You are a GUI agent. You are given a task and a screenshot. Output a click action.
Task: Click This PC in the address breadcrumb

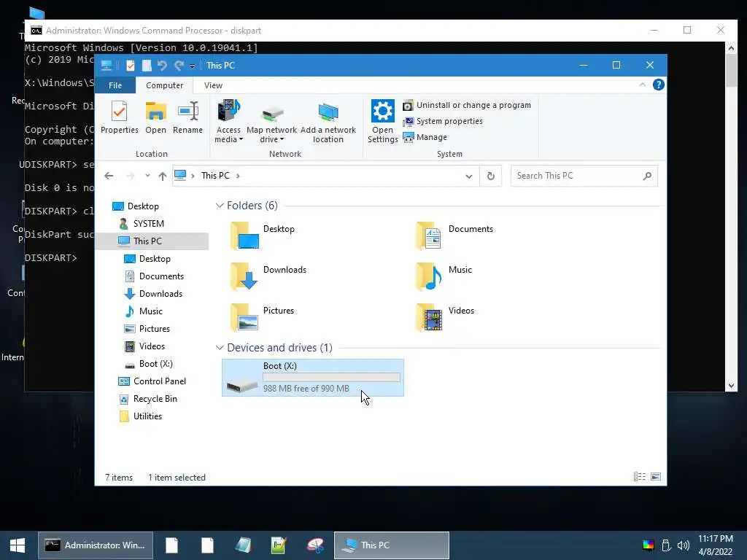coord(215,176)
